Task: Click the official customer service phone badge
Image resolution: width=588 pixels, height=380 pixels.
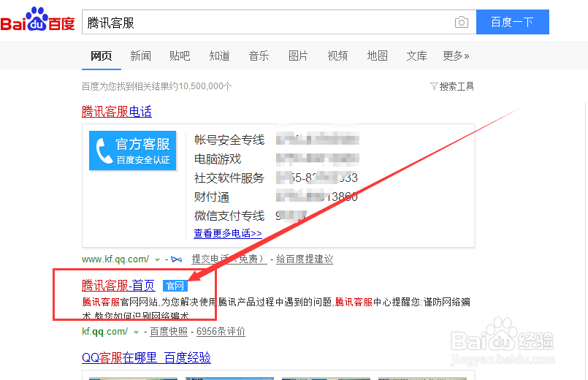Action: click(x=133, y=151)
